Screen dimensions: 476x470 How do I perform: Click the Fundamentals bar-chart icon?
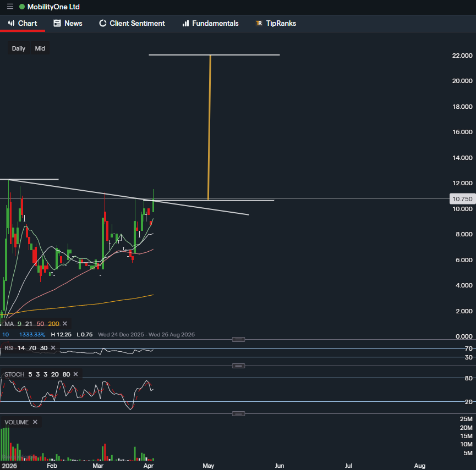coord(186,23)
